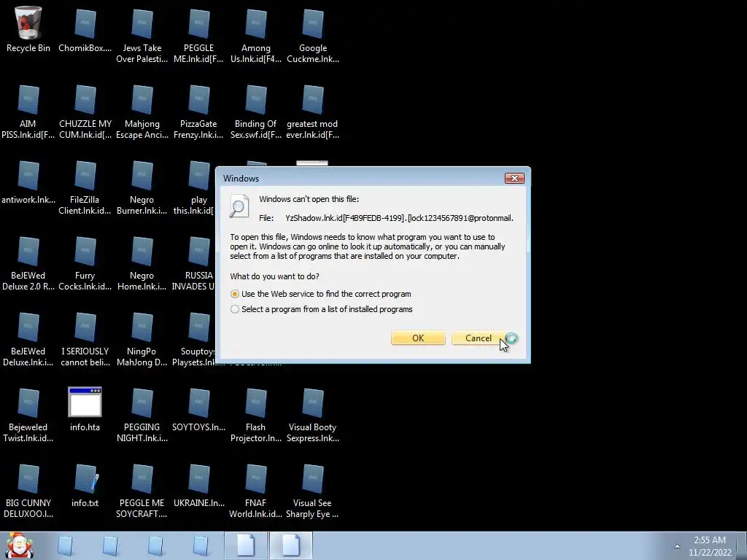The image size is (747, 560).
Task: Click the 'What do you want to do?' text
Action: [x=274, y=276]
